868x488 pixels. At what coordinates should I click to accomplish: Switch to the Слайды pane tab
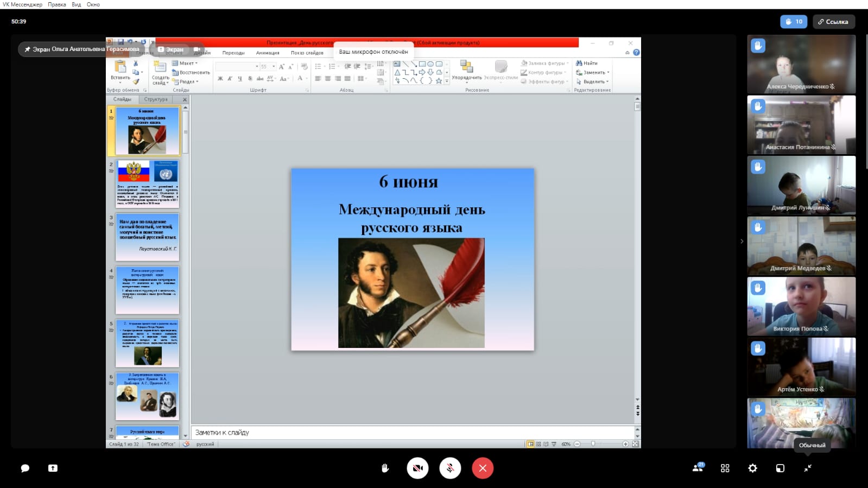pyautogui.click(x=122, y=99)
